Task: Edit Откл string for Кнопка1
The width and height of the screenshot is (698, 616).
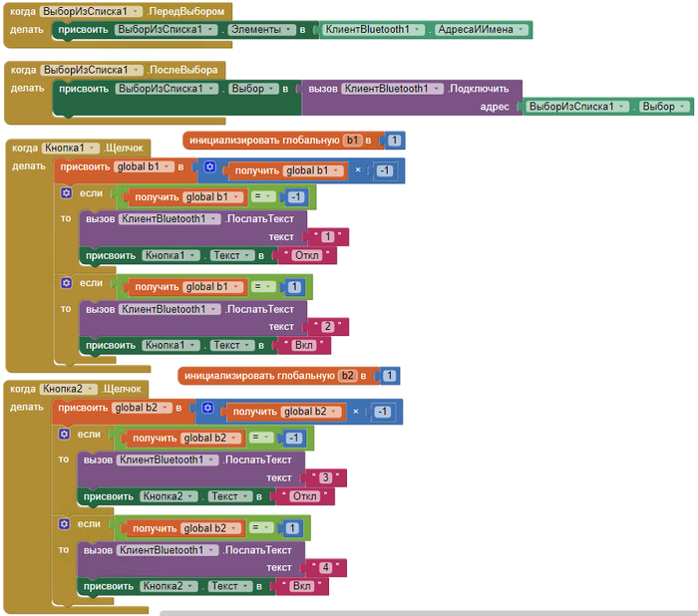Action: pos(307,255)
